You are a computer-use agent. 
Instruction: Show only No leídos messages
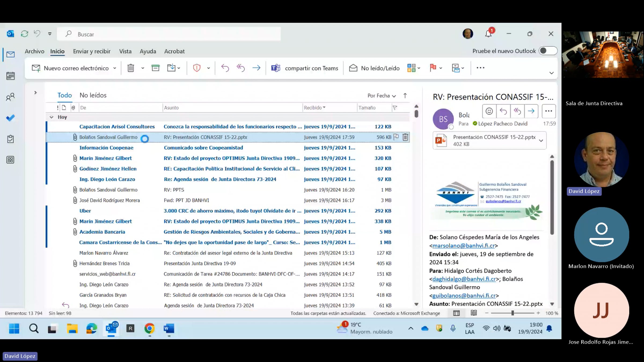[x=93, y=95]
